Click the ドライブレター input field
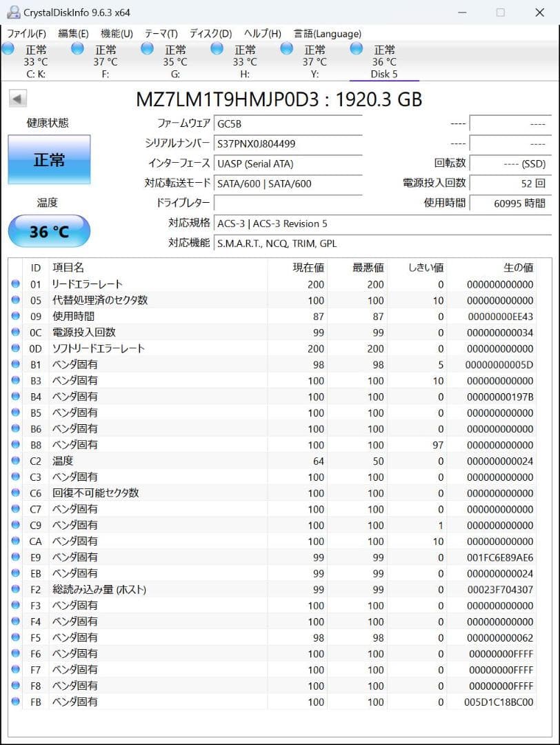 coord(288,203)
